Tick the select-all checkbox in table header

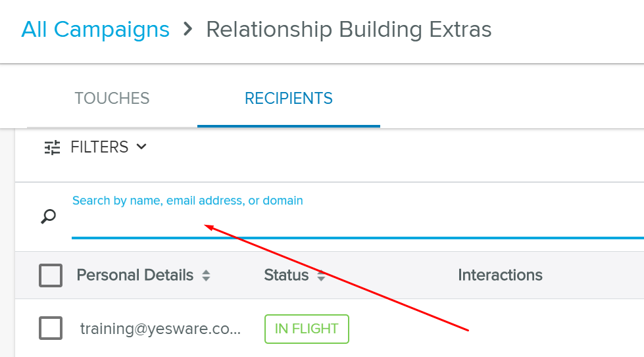click(51, 275)
